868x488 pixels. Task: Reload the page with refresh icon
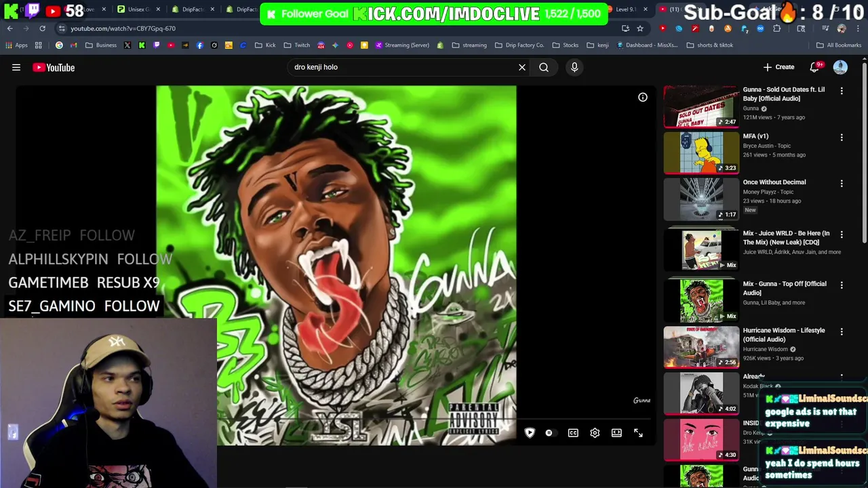42,28
